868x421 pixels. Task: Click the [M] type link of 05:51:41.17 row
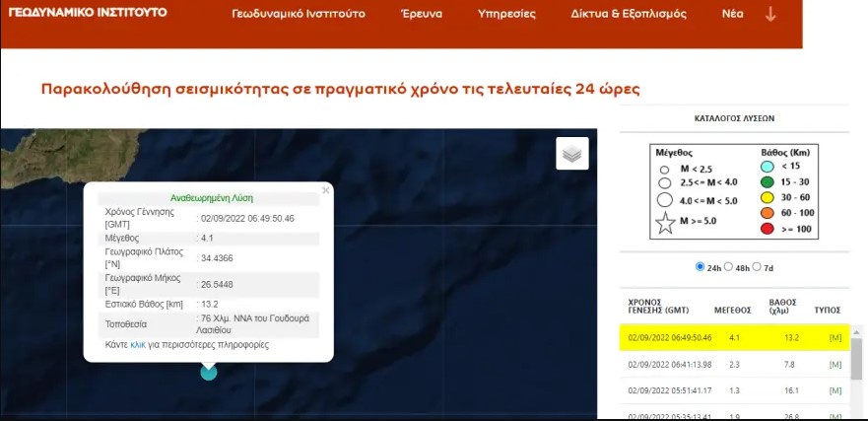coord(835,390)
